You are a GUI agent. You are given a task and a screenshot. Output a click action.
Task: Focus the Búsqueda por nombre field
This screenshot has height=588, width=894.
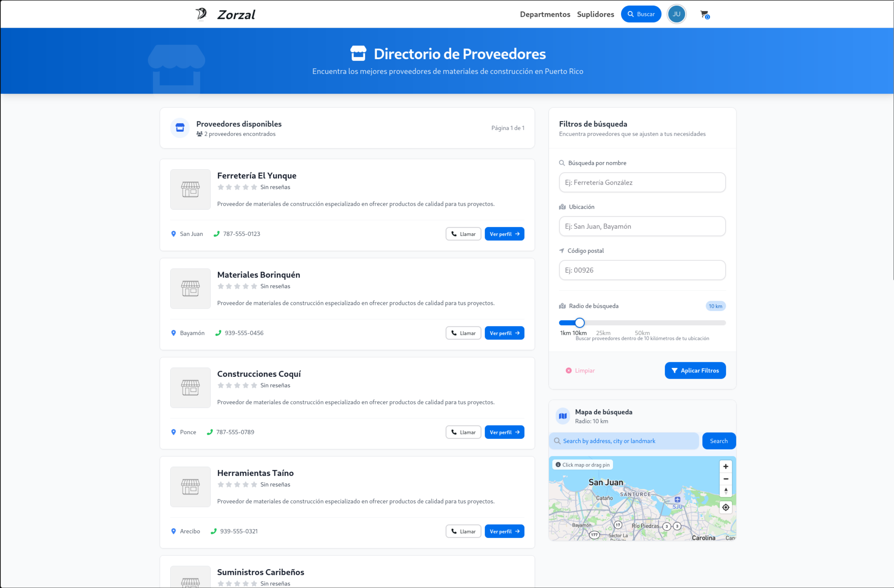(x=642, y=183)
